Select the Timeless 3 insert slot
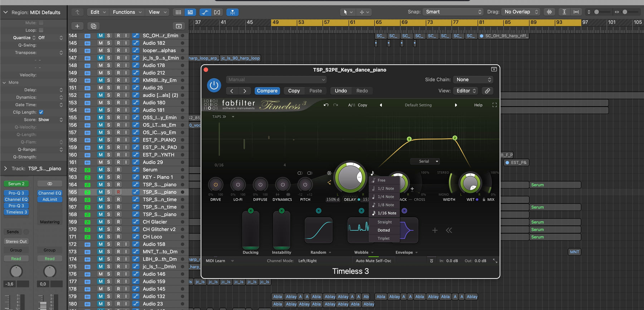The width and height of the screenshot is (644, 310). point(16,212)
